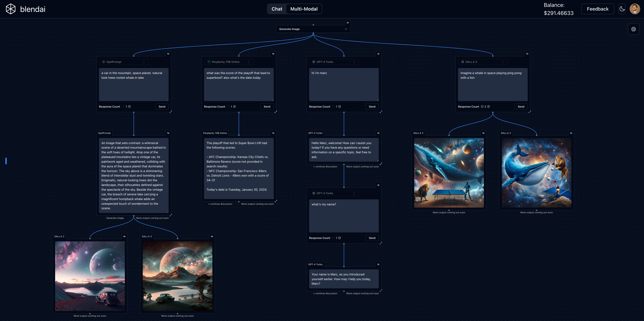The image size is (644, 321).
Task: Switch to the Chat tab
Action: tap(277, 9)
